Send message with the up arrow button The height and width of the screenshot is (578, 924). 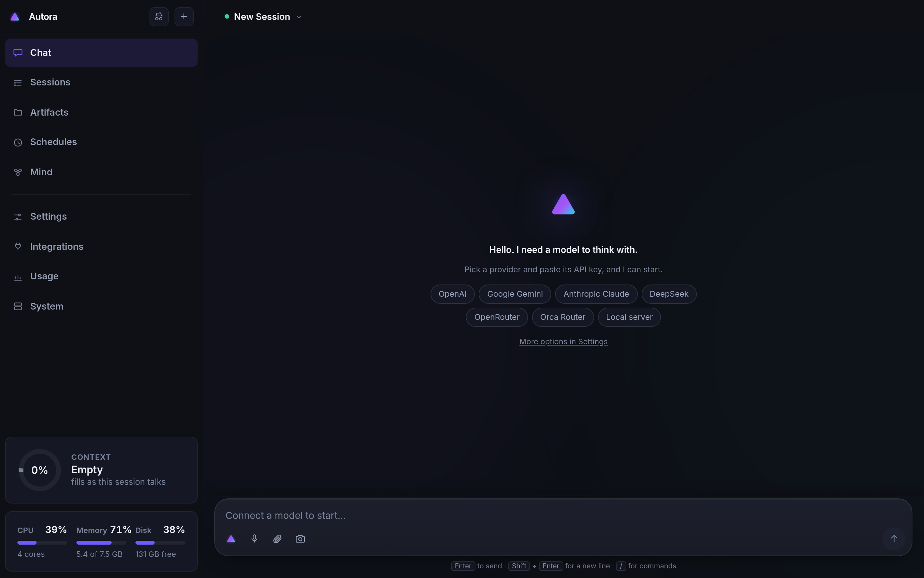pyautogui.click(x=894, y=539)
